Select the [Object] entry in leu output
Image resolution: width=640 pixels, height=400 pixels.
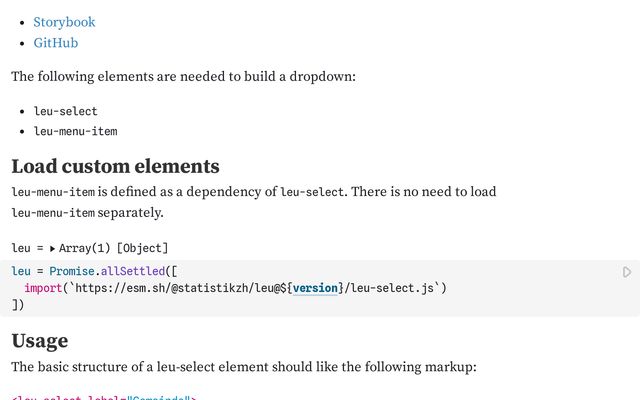(142, 248)
